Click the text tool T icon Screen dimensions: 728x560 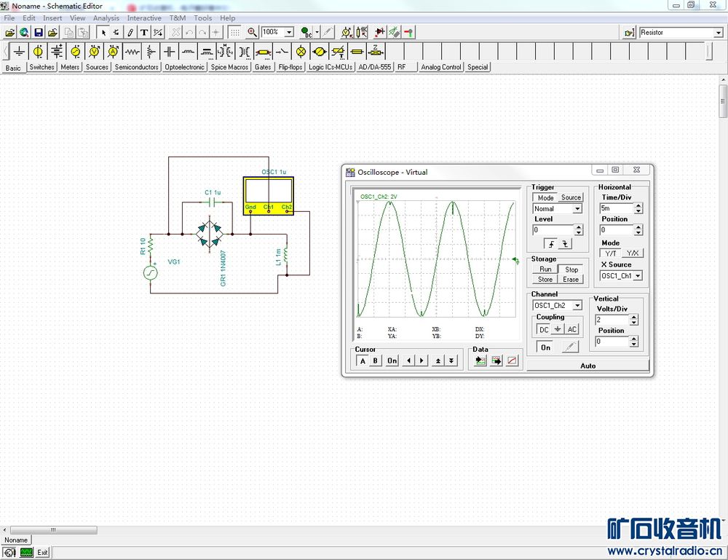(x=144, y=32)
